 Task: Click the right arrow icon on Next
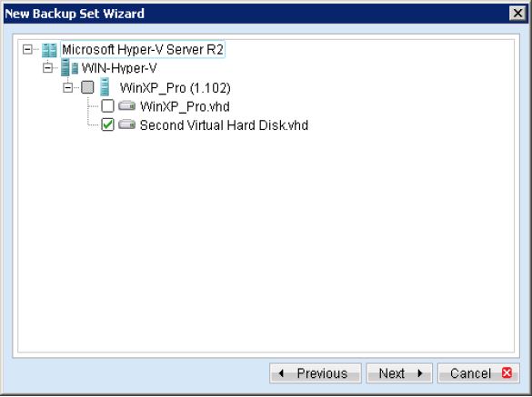point(420,373)
